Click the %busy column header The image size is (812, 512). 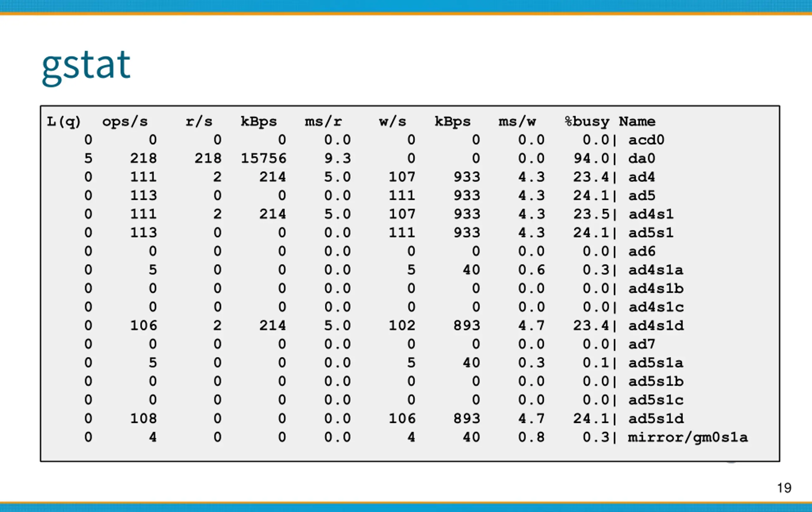(587, 122)
